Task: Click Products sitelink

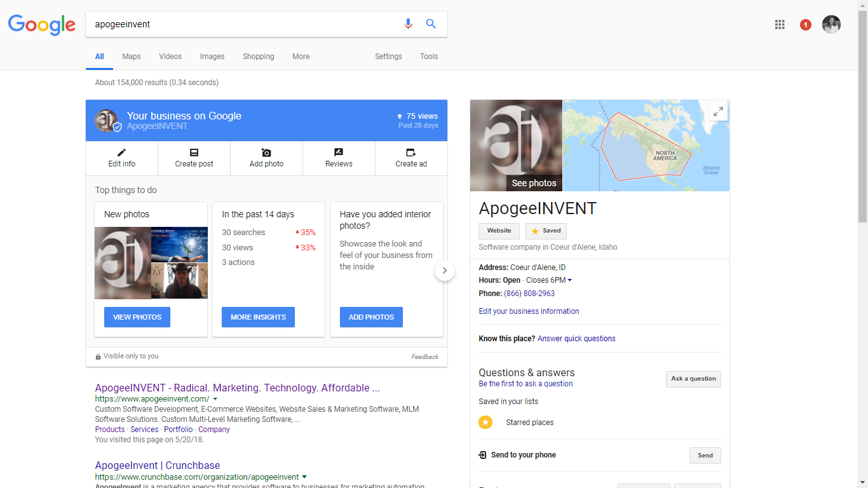Action: coord(110,430)
